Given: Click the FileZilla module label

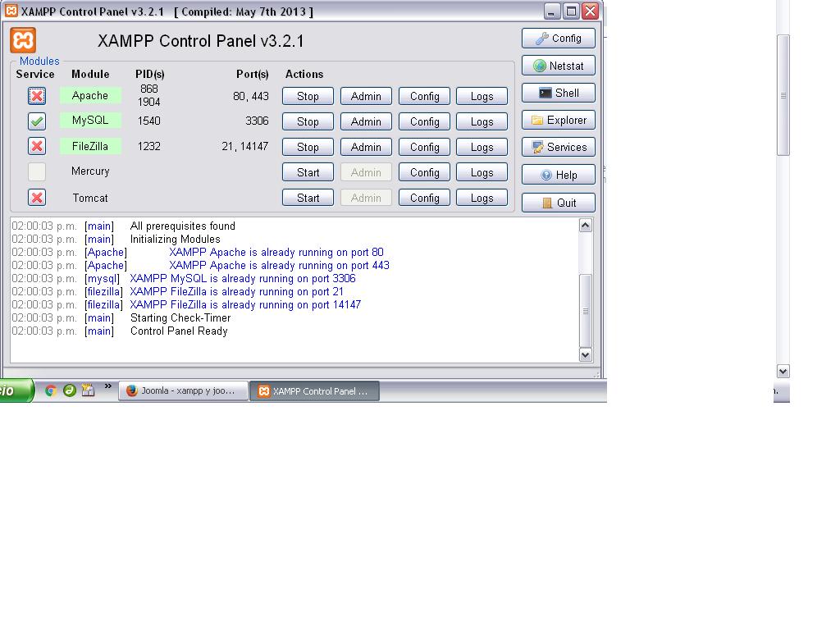Looking at the screenshot, I should pos(90,146).
